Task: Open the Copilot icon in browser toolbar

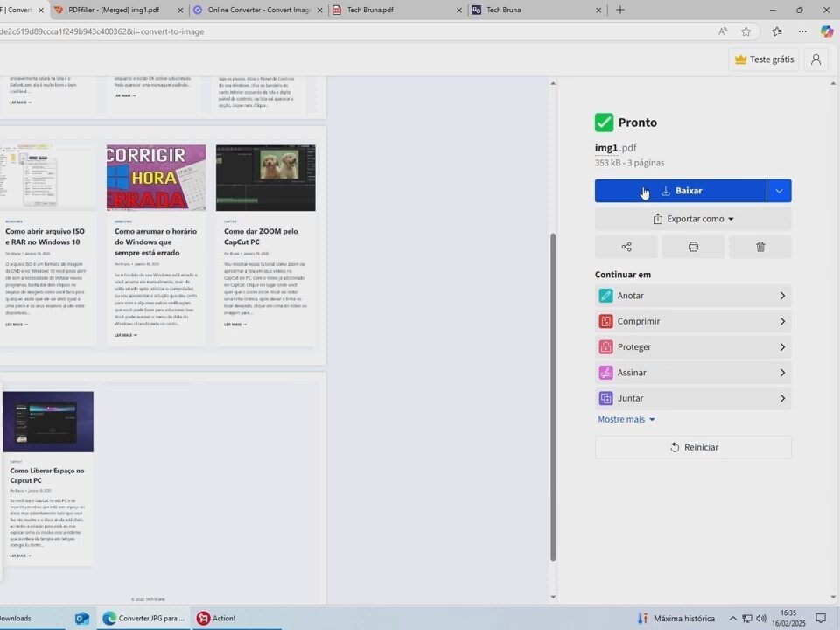Action: (x=827, y=31)
